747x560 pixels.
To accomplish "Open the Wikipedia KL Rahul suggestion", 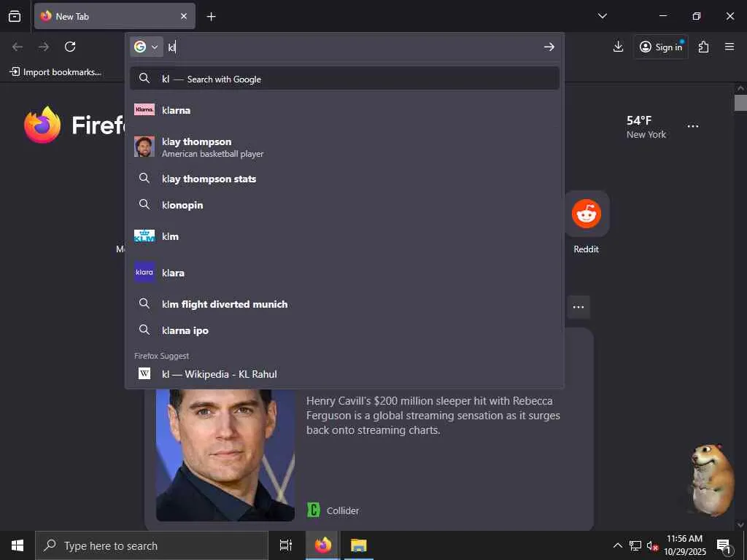I will tap(344, 374).
